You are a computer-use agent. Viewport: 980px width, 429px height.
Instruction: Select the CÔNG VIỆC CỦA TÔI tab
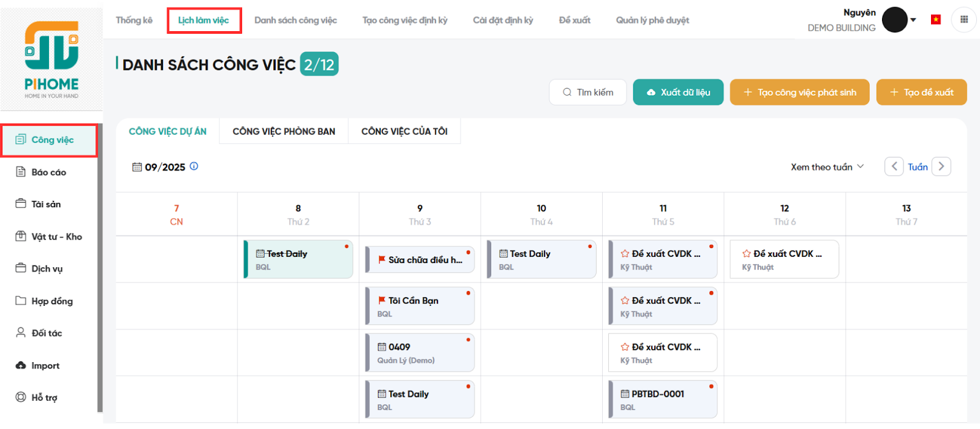tap(404, 131)
